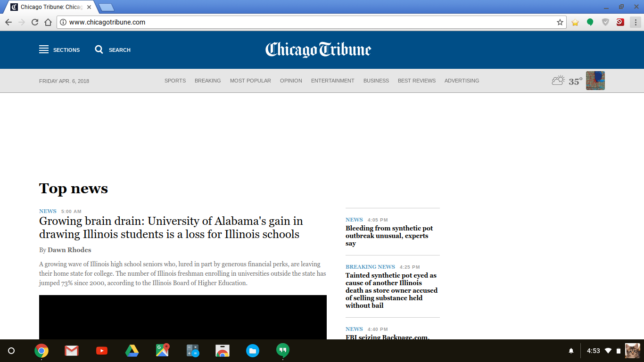Open the FBI seizing Backpage.com story
The image size is (644, 362).
(388, 337)
